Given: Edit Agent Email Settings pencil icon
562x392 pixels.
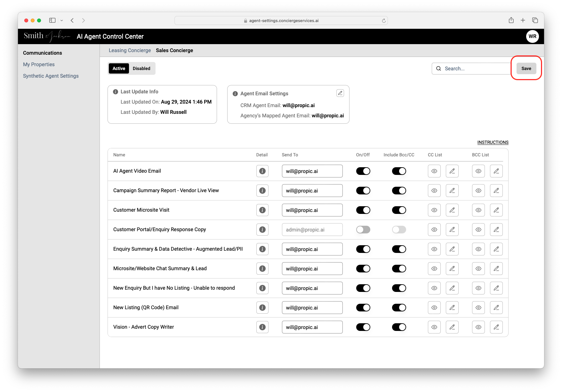Looking at the screenshot, I should [340, 93].
